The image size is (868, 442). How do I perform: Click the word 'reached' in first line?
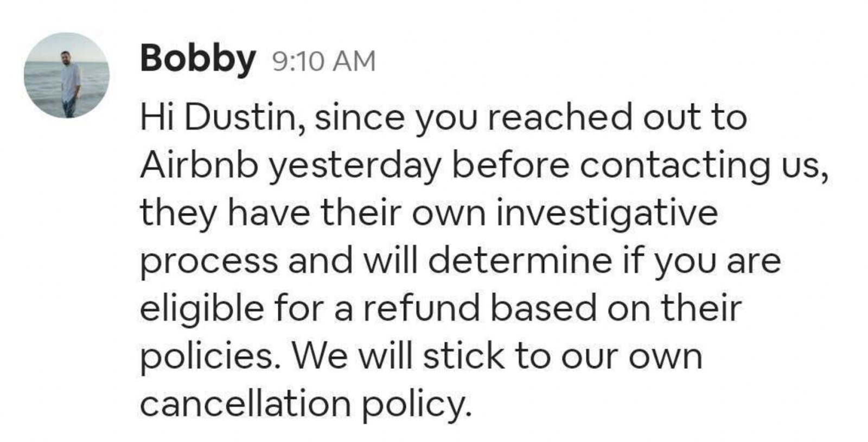[560, 117]
